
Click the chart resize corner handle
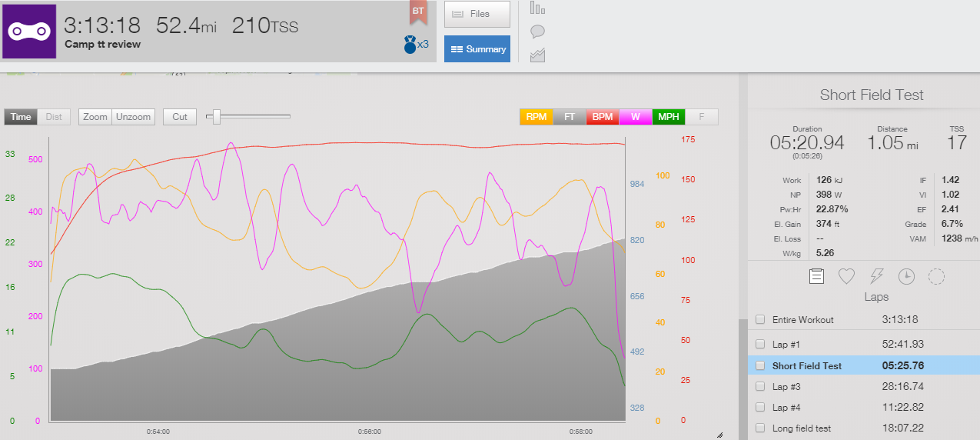pos(719,435)
